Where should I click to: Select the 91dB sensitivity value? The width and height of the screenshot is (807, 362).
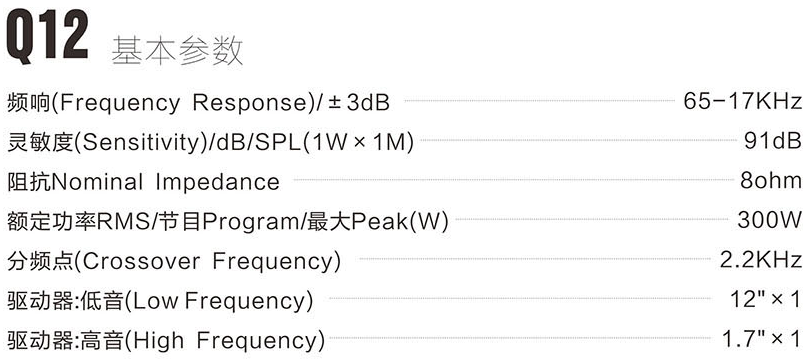[x=773, y=141]
